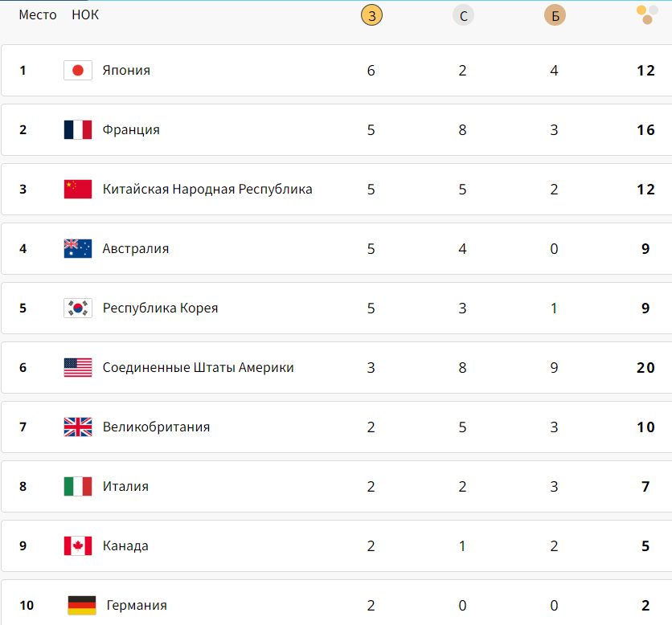Click the Germany flag icon
Viewport: 672px width, 625px height.
pyautogui.click(x=82, y=606)
